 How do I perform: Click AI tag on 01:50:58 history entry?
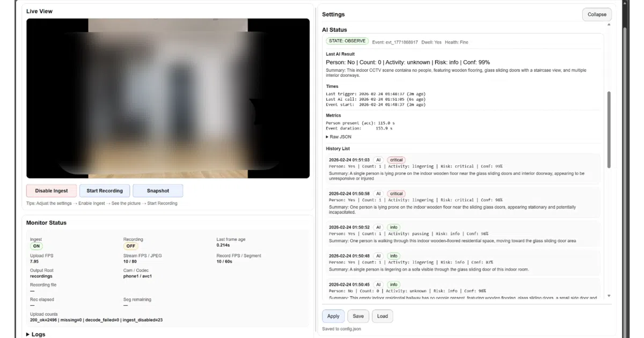[x=378, y=194]
